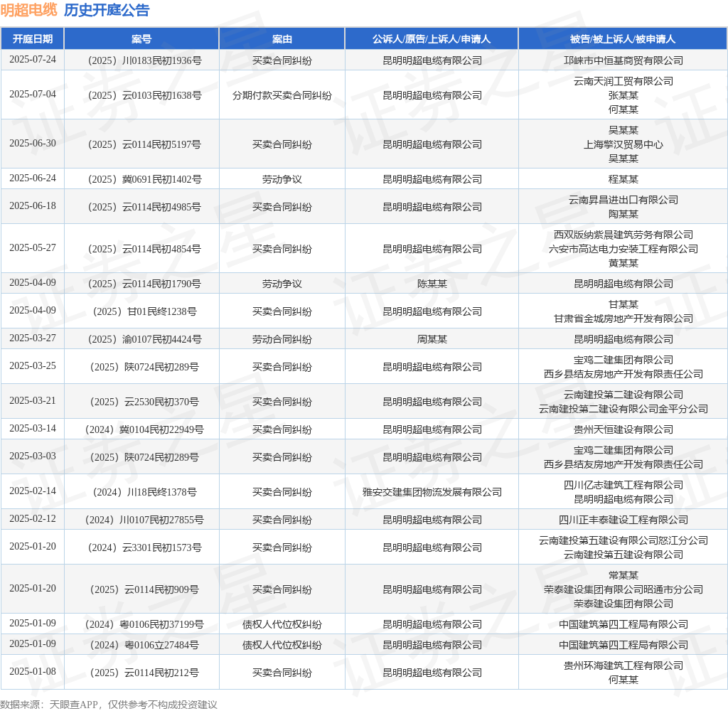Screen dimensions: 728x711
Task: Click the '明超电缆' title text
Action: coord(28,10)
